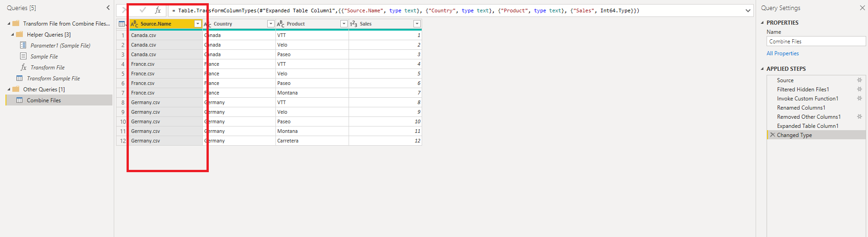
Task: Select the Renamed Columns1 step
Action: pos(801,108)
